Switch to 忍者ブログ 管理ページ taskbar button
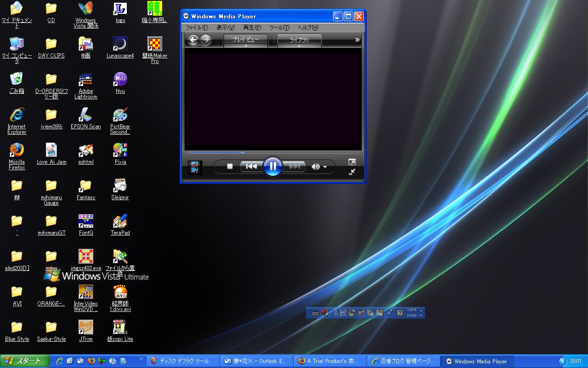588x368 pixels. 403,361
